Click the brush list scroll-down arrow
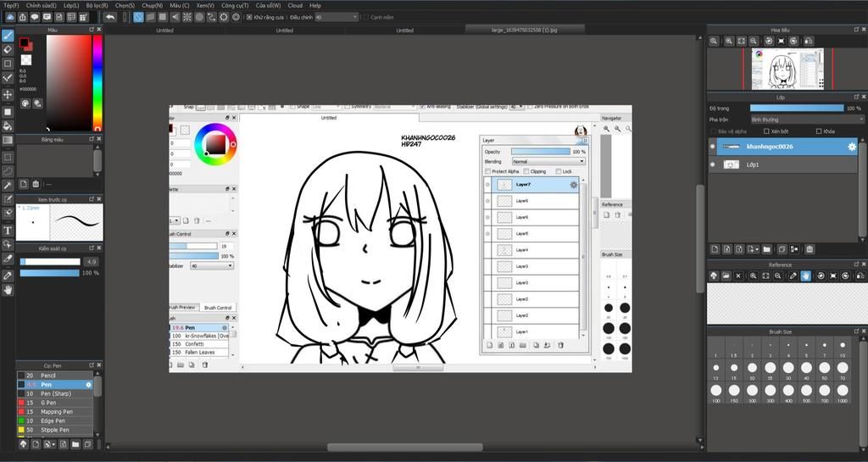 tap(98, 433)
